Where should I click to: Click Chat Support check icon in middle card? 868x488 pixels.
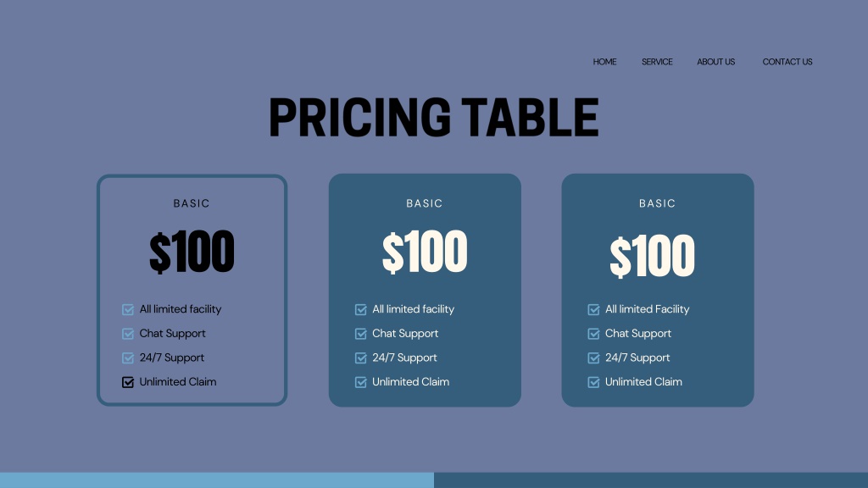(x=361, y=334)
